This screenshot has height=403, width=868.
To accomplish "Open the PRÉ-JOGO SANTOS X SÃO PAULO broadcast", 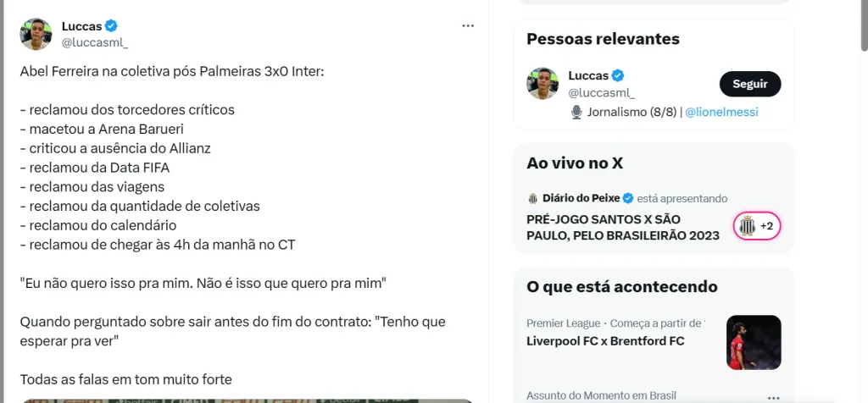I will coord(622,226).
